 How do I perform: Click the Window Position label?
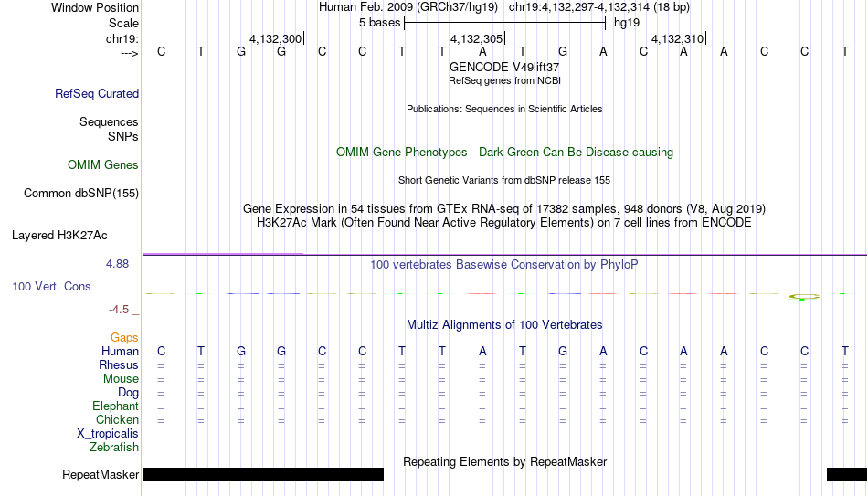pyautogui.click(x=95, y=7)
